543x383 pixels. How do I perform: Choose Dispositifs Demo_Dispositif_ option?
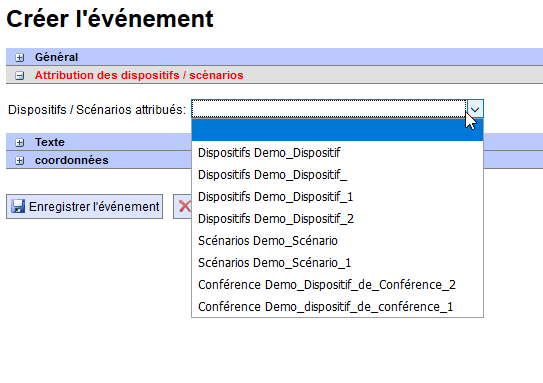pos(337,175)
